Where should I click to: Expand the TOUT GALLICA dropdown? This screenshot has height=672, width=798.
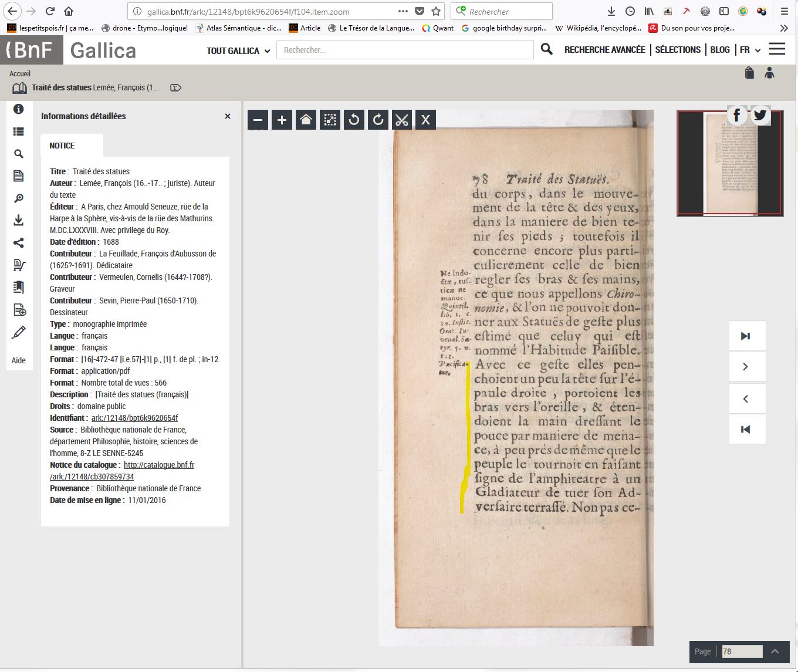pyautogui.click(x=238, y=51)
